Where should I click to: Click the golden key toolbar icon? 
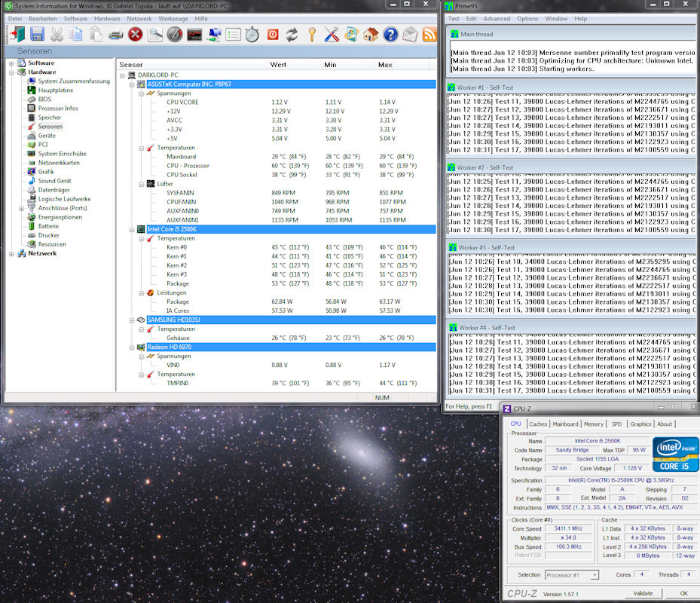tap(311, 34)
